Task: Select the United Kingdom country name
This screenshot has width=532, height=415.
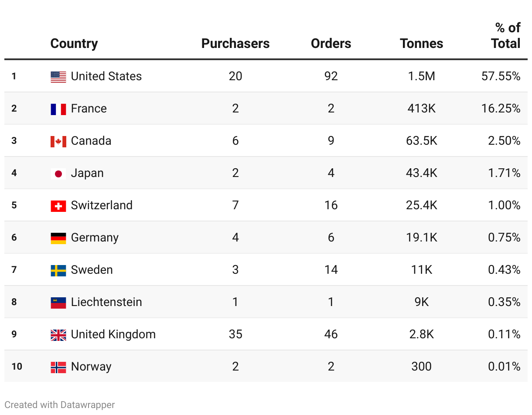Action: pyautogui.click(x=113, y=334)
